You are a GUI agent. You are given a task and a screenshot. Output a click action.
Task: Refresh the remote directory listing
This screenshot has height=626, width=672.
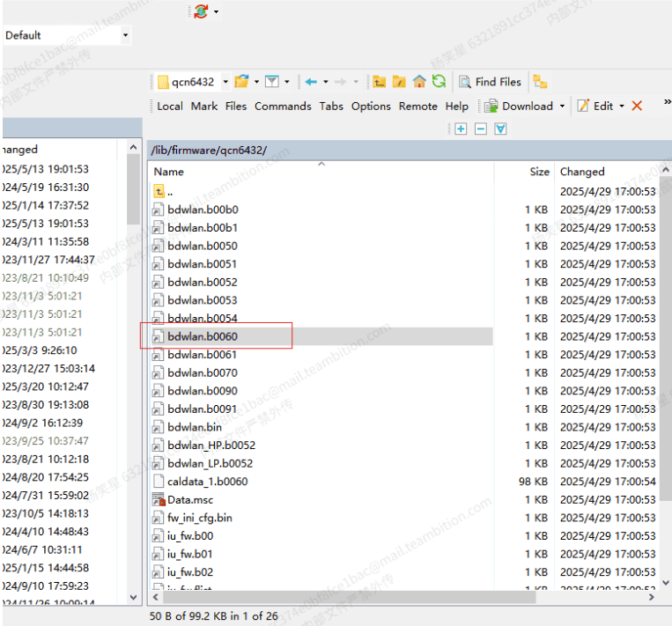439,81
